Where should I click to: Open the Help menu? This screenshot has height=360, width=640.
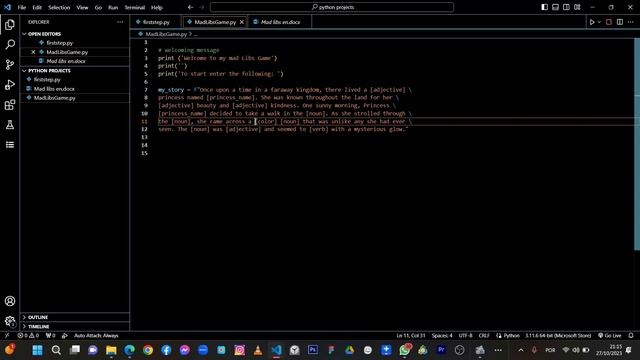(157, 7)
